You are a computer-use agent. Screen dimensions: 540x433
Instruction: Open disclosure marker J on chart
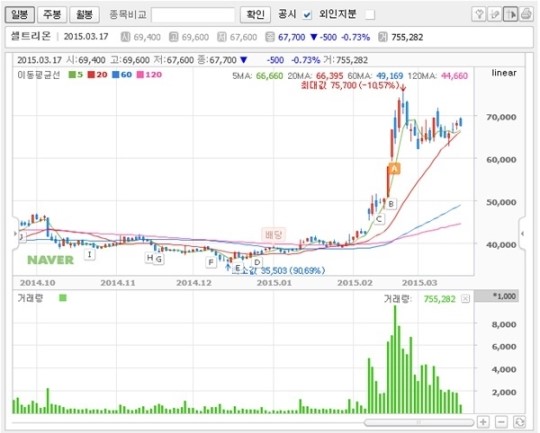point(22,237)
